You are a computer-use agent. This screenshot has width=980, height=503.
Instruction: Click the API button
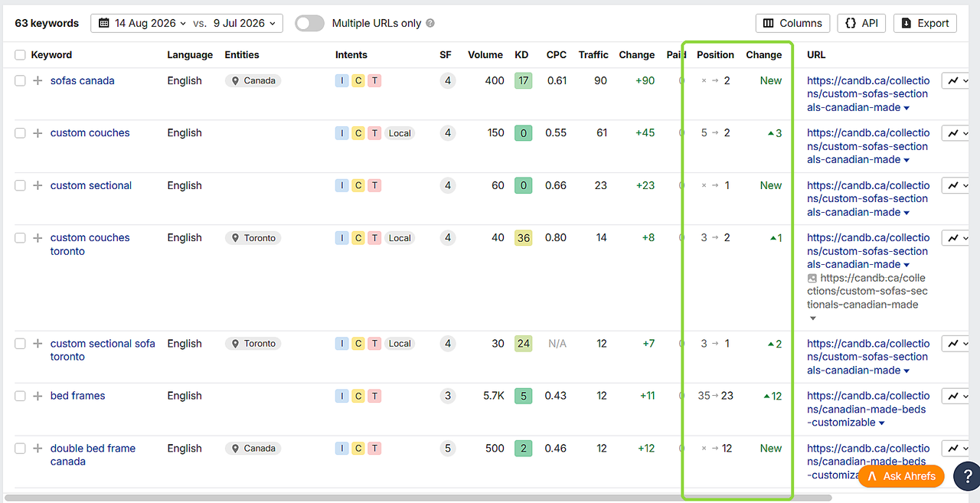861,23
